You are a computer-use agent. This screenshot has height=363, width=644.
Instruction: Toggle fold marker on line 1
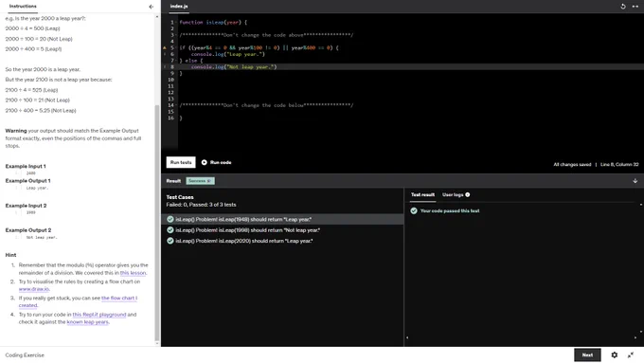tap(176, 22)
